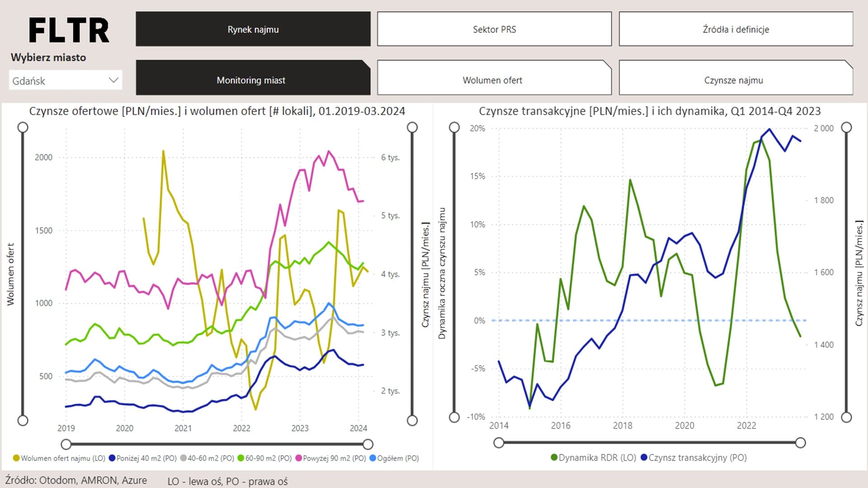Toggle Powyżej 90 m2 (PO) legend series
Screen dimensions: 868x488
point(334,458)
